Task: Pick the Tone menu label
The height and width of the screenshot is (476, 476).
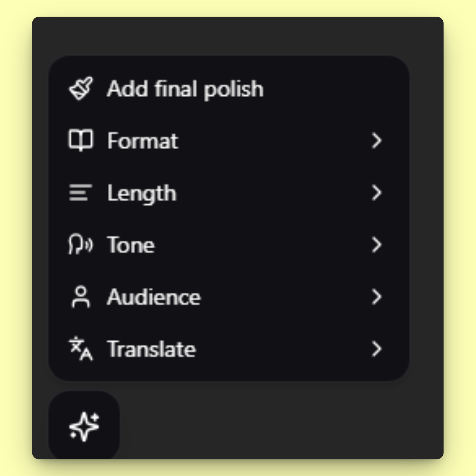Action: coord(131,245)
